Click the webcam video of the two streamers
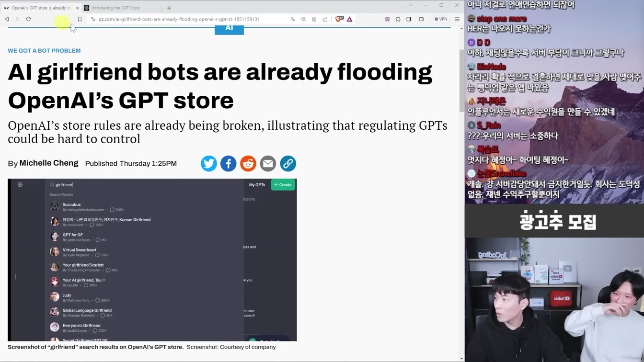 pyautogui.click(x=554, y=300)
